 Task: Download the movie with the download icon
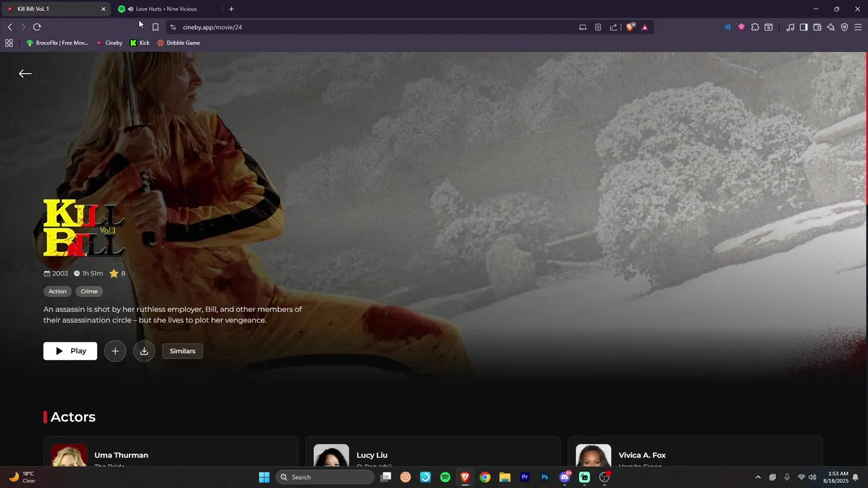(144, 351)
